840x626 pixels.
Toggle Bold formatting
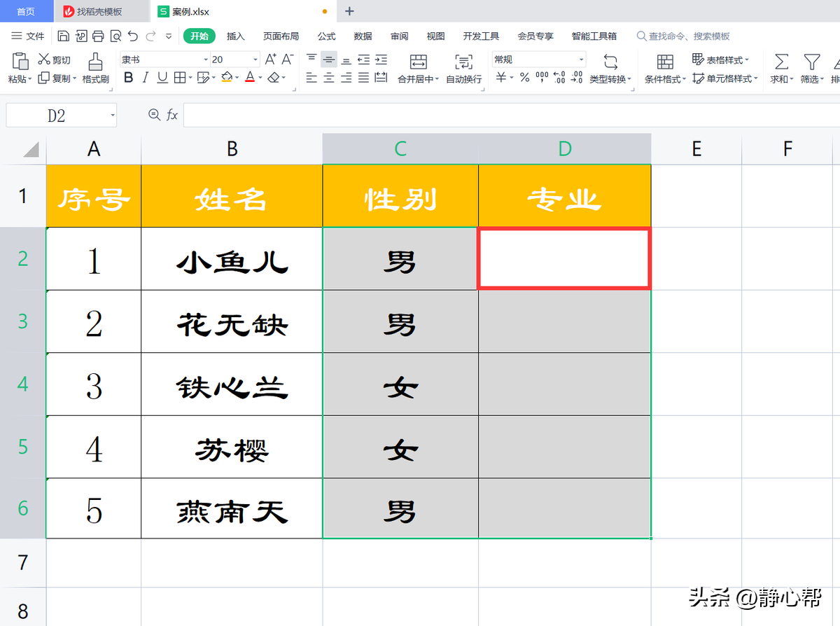(x=128, y=78)
